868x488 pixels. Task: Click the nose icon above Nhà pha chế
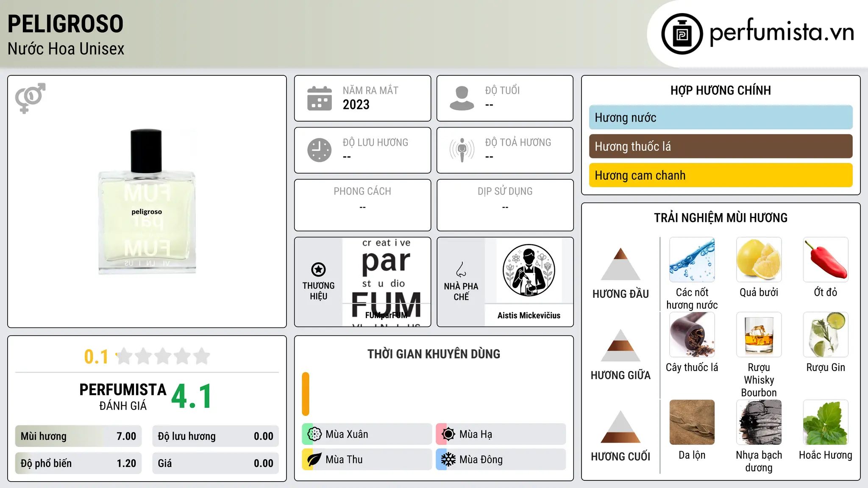click(461, 269)
